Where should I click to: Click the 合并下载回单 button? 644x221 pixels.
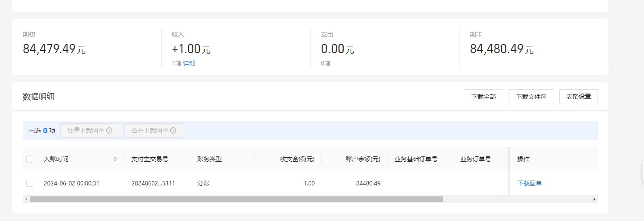[154, 130]
